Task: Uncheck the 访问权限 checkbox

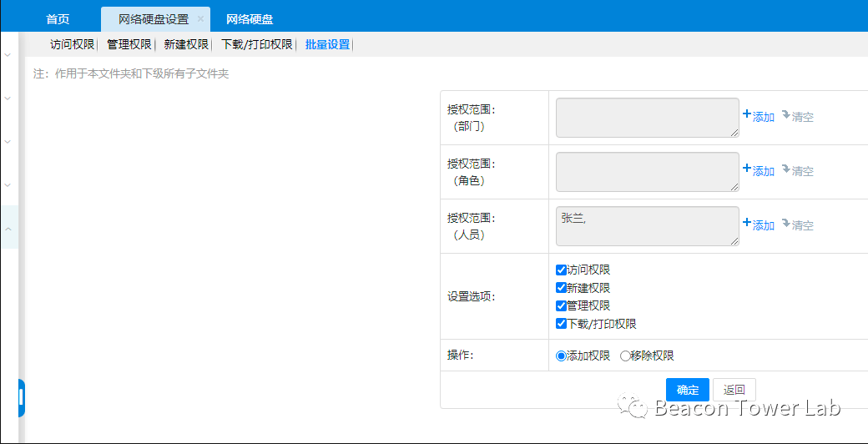Action: pos(561,270)
